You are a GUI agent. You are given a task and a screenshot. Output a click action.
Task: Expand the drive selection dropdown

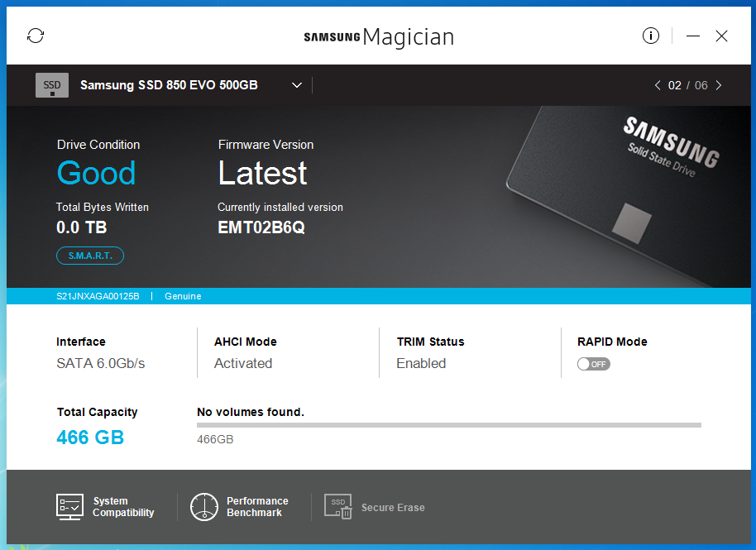[x=297, y=85]
